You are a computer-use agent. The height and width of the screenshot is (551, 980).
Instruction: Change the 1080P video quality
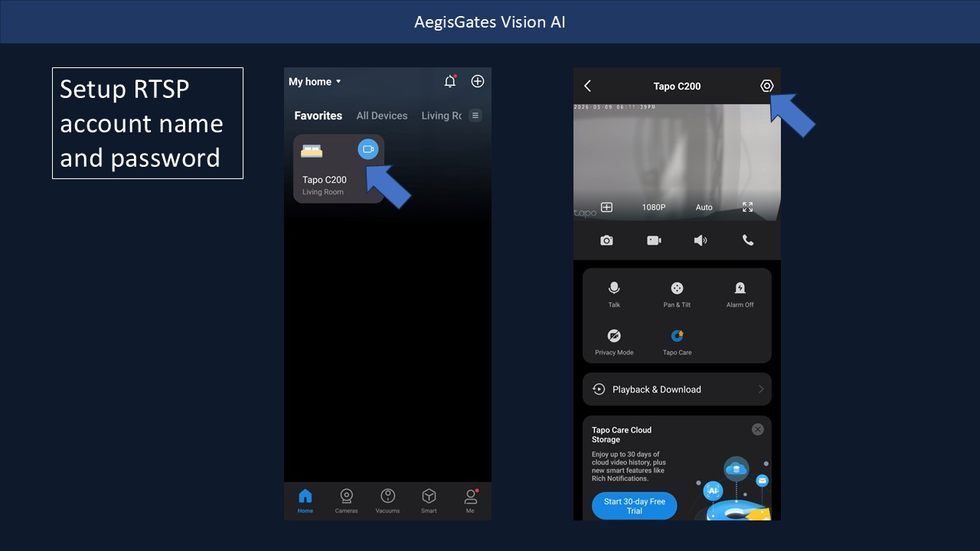[654, 207]
